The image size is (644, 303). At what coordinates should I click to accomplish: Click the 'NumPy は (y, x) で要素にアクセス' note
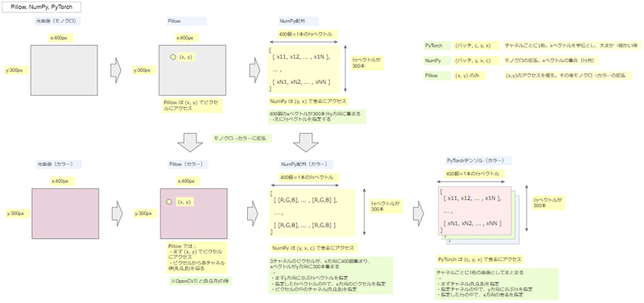(x=309, y=102)
